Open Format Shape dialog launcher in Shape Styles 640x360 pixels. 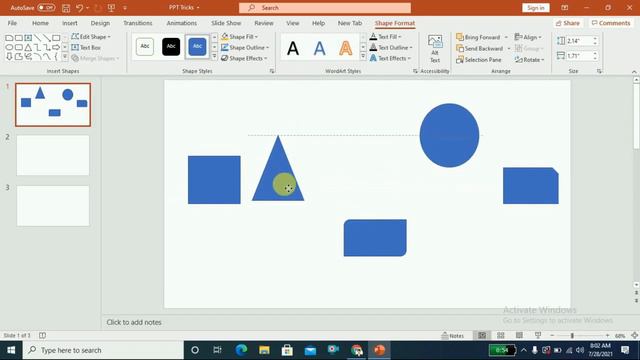pyautogui.click(x=272, y=71)
